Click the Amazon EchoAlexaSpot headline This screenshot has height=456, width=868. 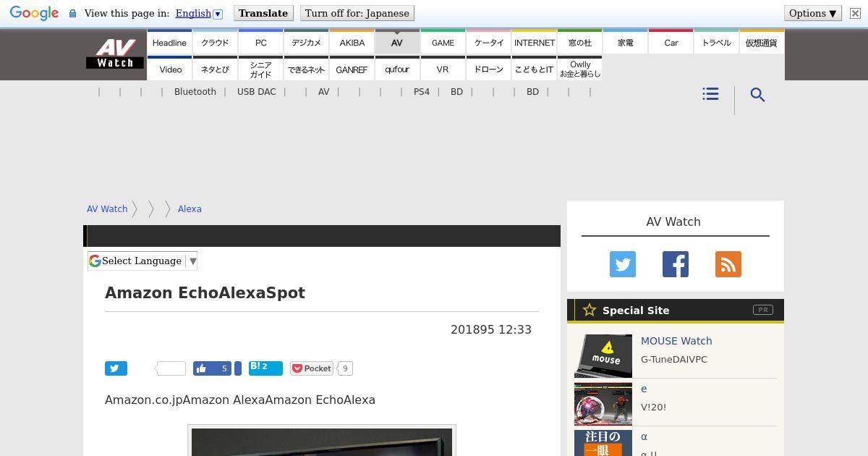205,293
